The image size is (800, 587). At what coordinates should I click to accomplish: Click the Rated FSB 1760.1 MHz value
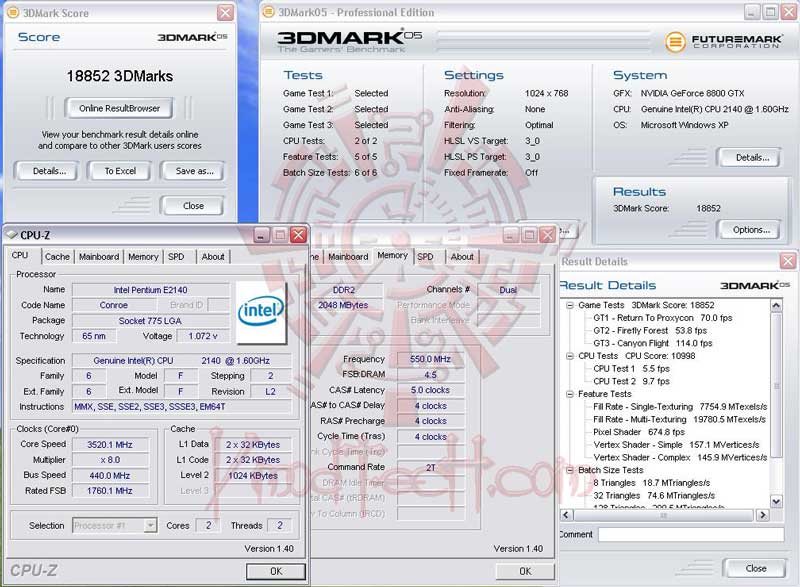(110, 491)
